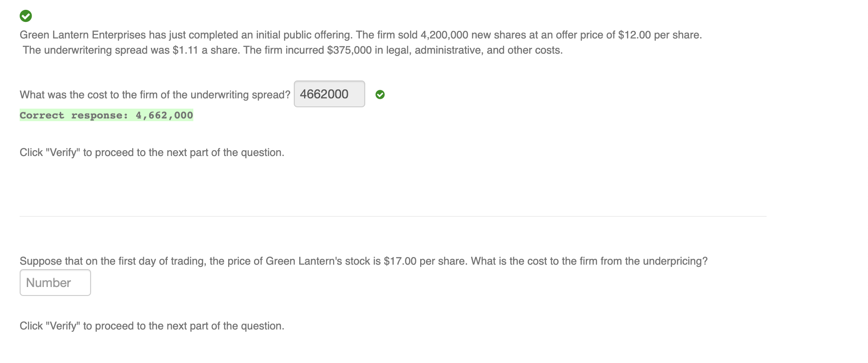
Task: Click the green correctness icon after the input field
Action: 380,94
